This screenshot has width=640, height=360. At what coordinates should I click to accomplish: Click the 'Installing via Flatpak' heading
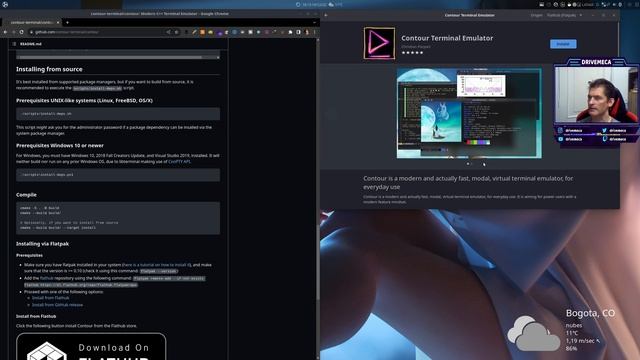point(42,244)
